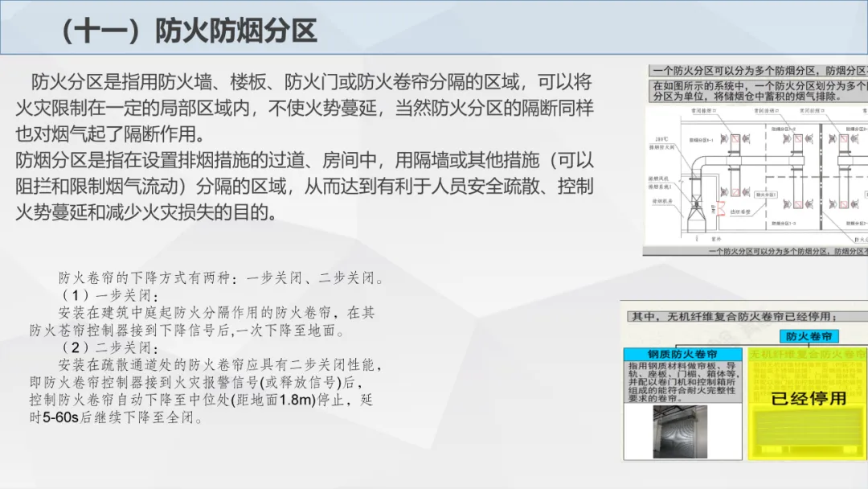Viewport: 868px width, 489px height.
Task: Select the line starting 防烟分区是指在设置排烟措施
Action: [x=305, y=161]
